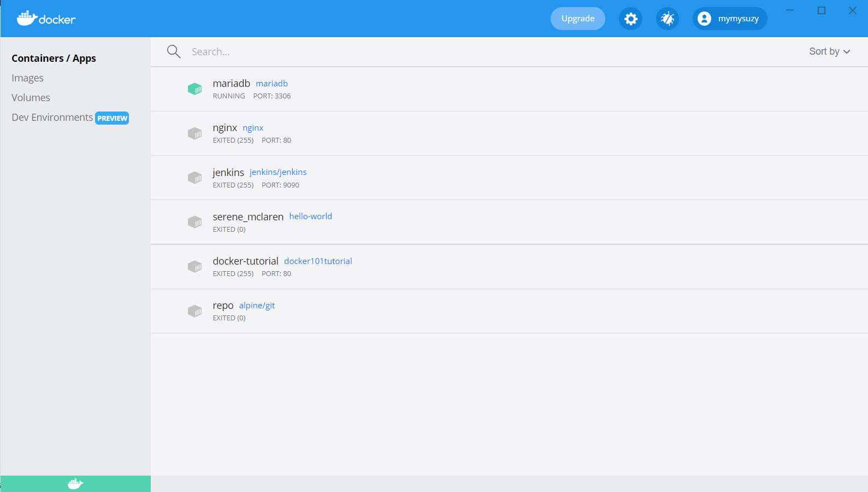Image resolution: width=868 pixels, height=492 pixels.
Task: Click PORT: 80 on docker-tutorial row
Action: [x=276, y=273]
